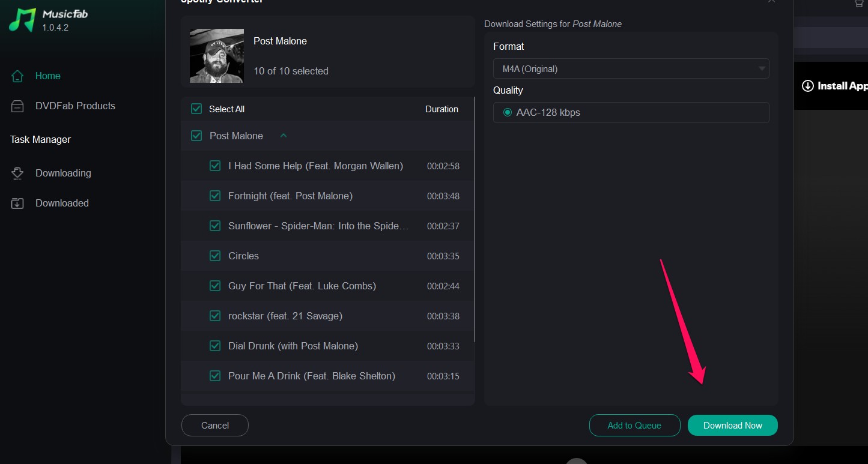The height and width of the screenshot is (464, 868).
Task: Toggle the Select All checkbox
Action: 196,109
